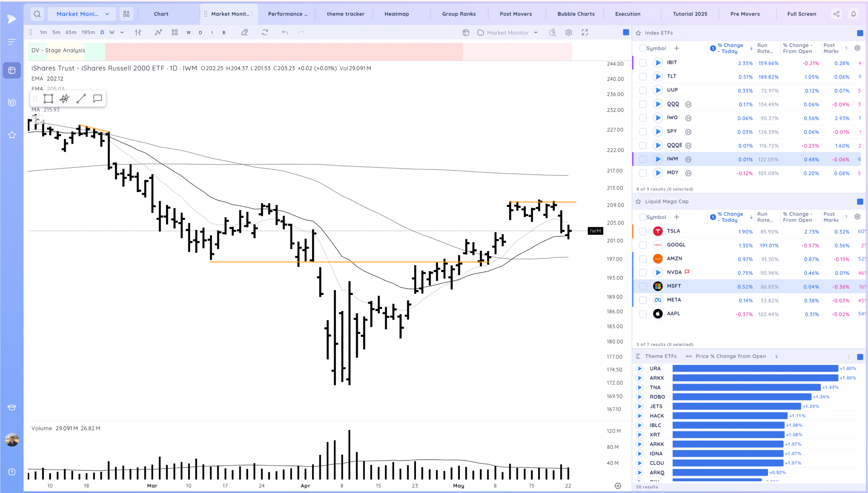Viewport: 868px width, 493px height.
Task: Add symbol to Liquid Mega Cap list
Action: point(676,217)
